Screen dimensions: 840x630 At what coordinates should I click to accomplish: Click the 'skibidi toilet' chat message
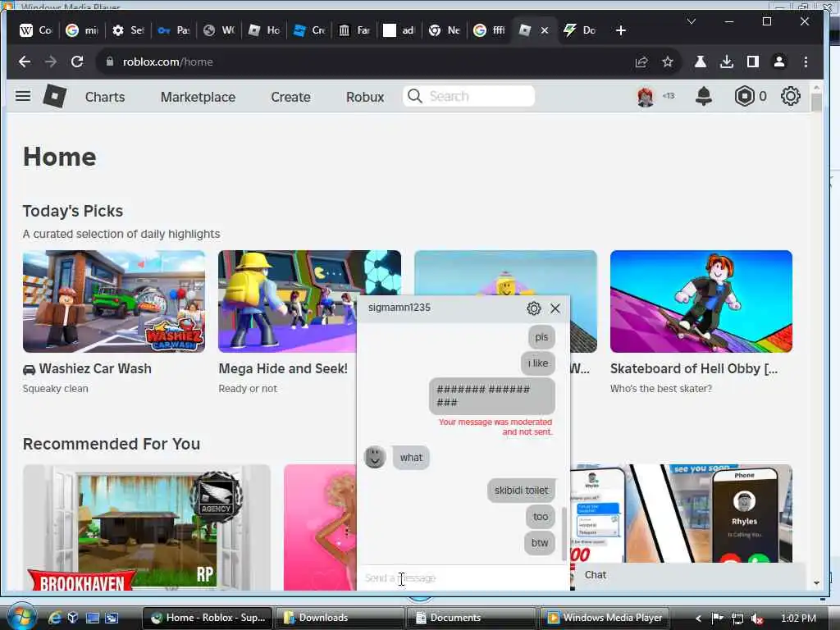(521, 491)
